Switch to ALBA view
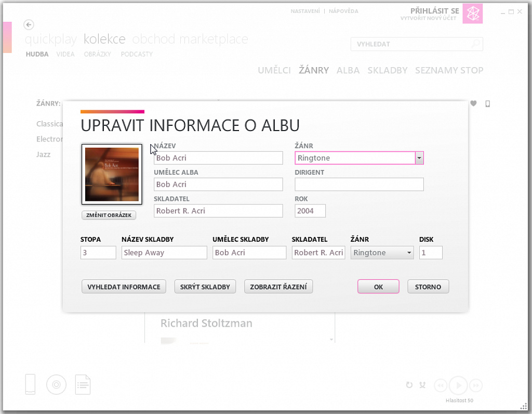Image resolution: width=532 pixels, height=414 pixels. pyautogui.click(x=348, y=70)
